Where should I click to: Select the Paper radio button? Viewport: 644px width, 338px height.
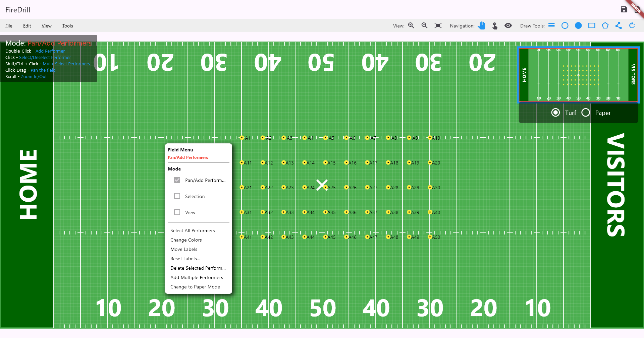click(586, 113)
